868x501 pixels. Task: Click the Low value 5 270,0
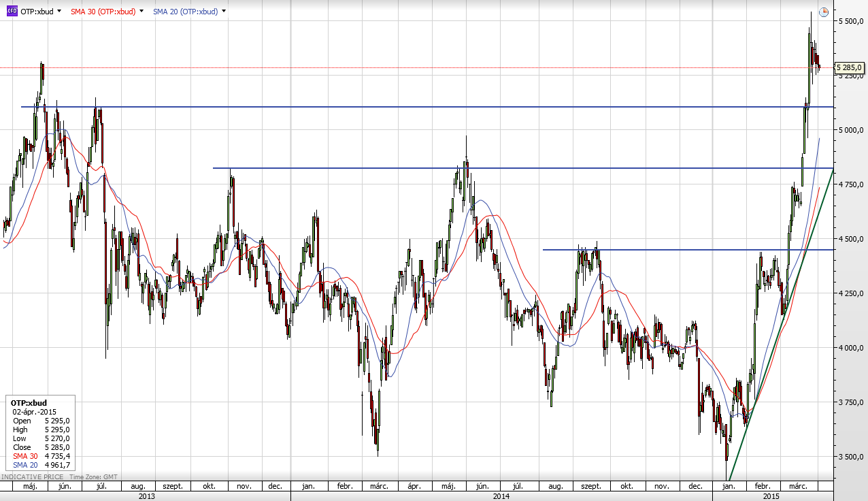click(56, 438)
